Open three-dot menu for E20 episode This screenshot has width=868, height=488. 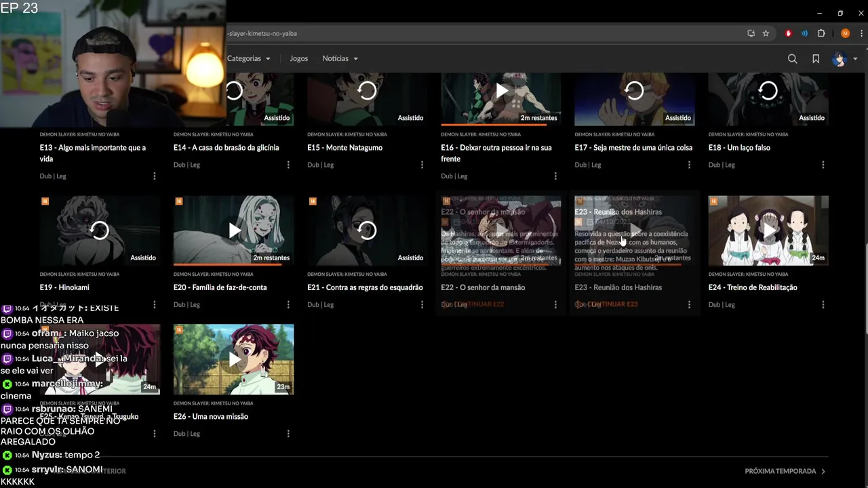(288, 305)
